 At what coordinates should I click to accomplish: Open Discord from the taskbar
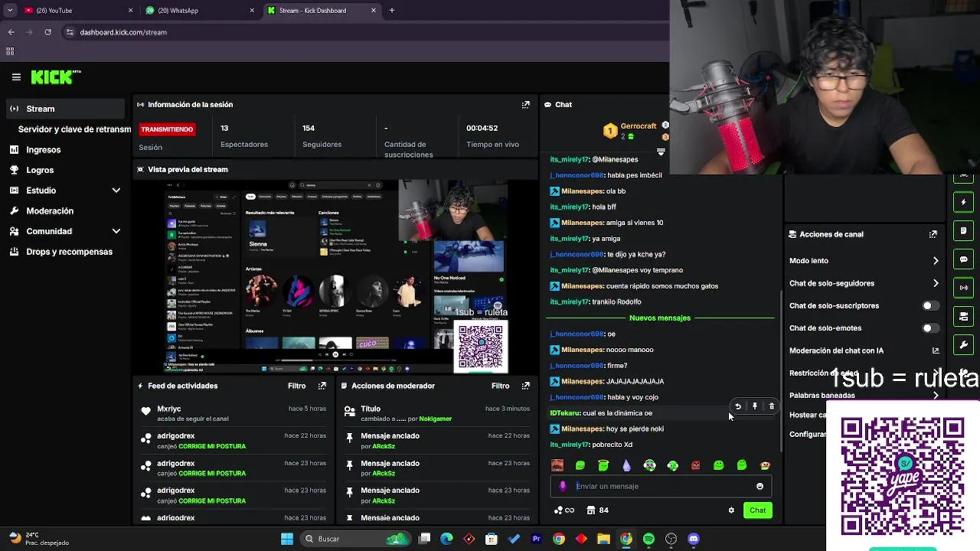coord(694,539)
